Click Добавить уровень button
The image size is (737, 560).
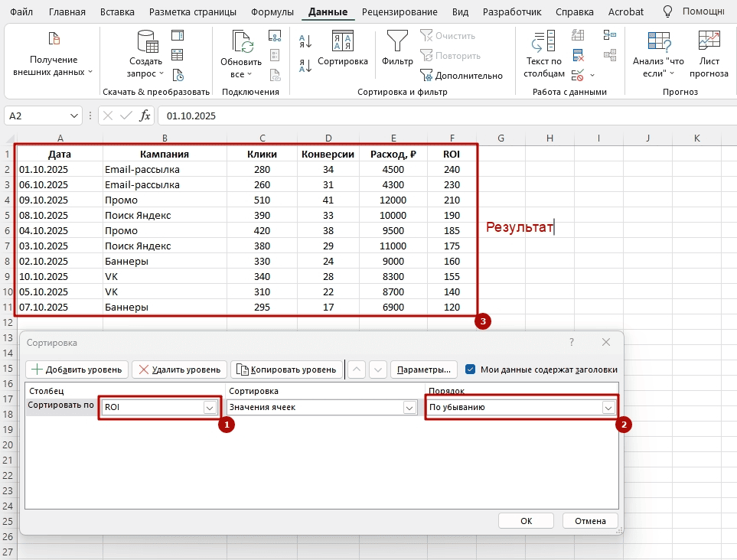tap(77, 370)
